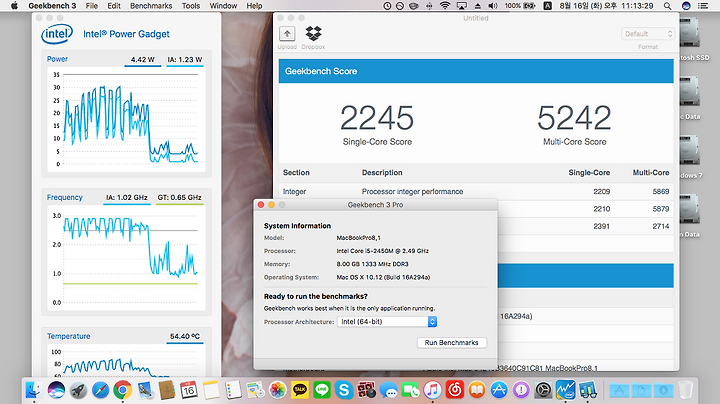
Task: Click the battery 100% indicator
Action: click(x=520, y=6)
